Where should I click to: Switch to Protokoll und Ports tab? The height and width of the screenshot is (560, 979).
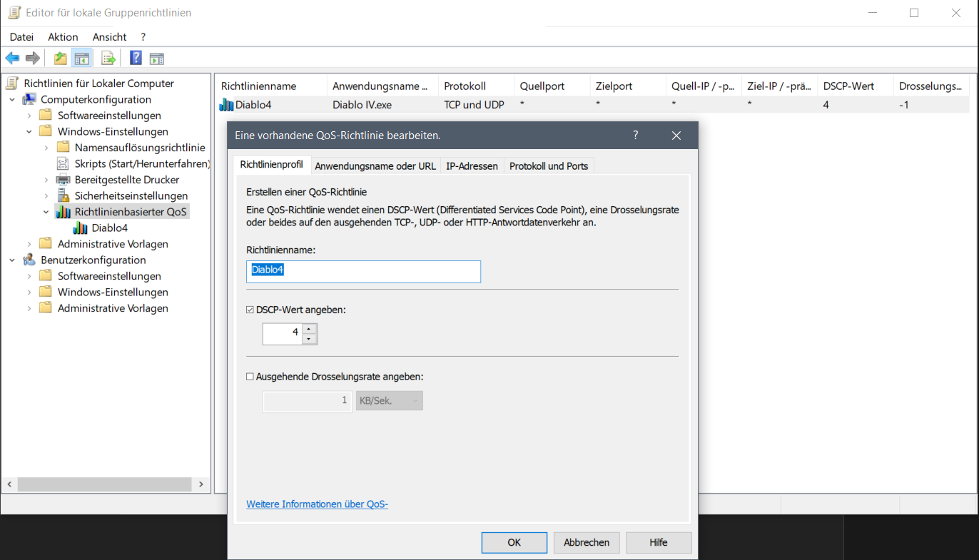pyautogui.click(x=549, y=166)
